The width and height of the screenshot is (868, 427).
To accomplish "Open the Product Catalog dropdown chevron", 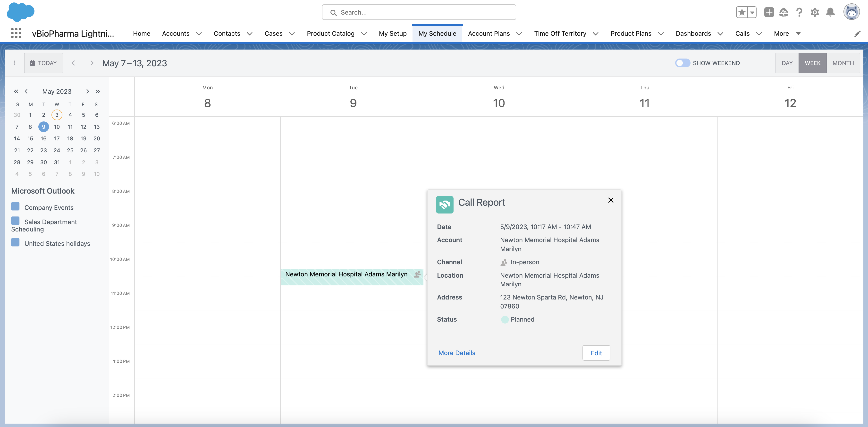I will (364, 33).
